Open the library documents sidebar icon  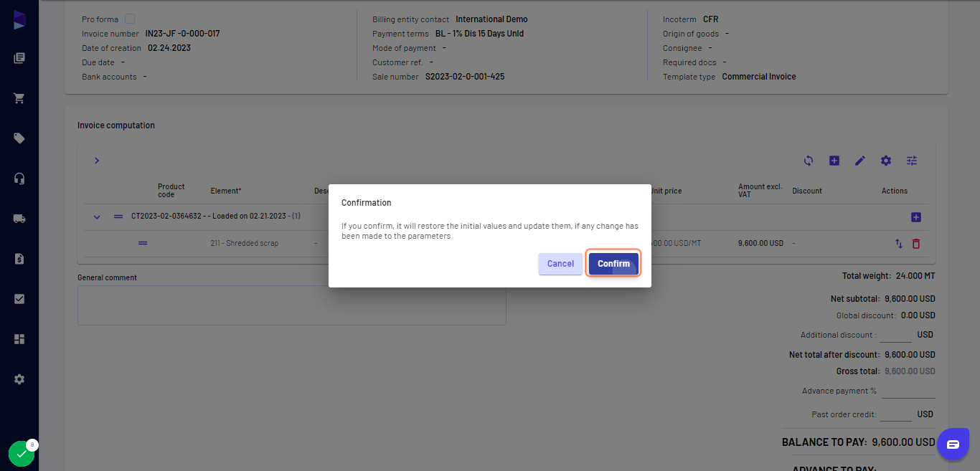[19, 58]
